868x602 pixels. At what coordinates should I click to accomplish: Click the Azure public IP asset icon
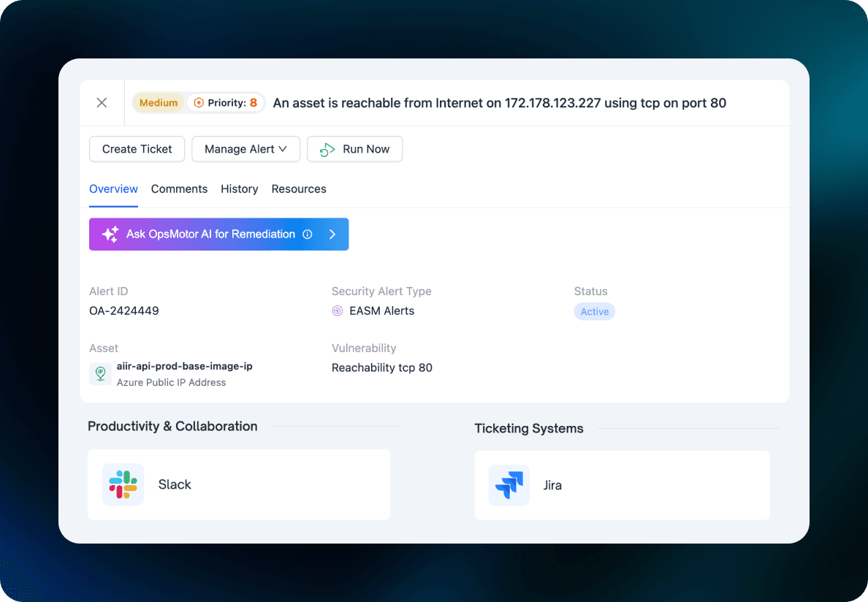tap(100, 373)
